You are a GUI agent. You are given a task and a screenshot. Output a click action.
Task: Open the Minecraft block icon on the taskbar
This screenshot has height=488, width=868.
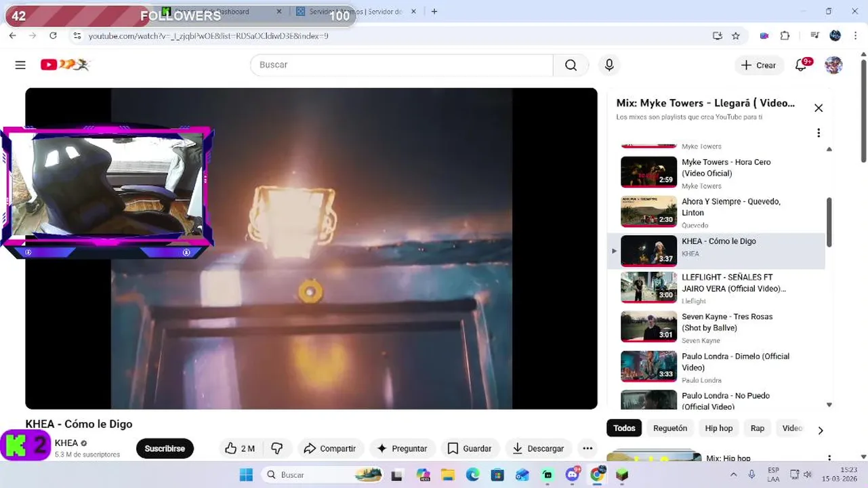point(622,475)
